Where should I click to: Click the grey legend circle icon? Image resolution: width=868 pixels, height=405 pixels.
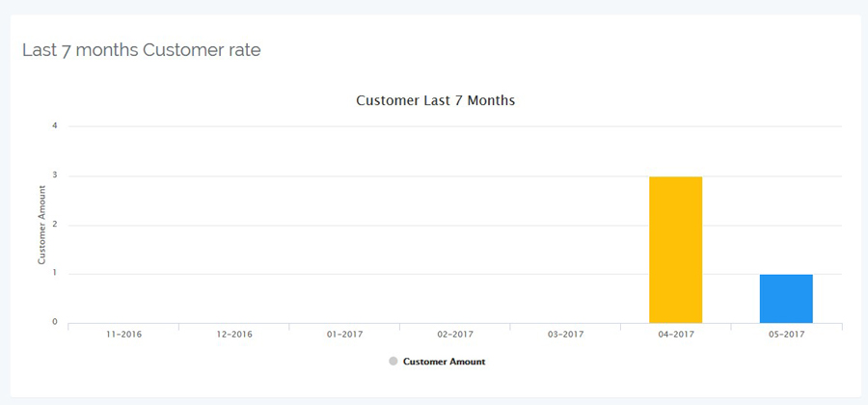click(393, 362)
